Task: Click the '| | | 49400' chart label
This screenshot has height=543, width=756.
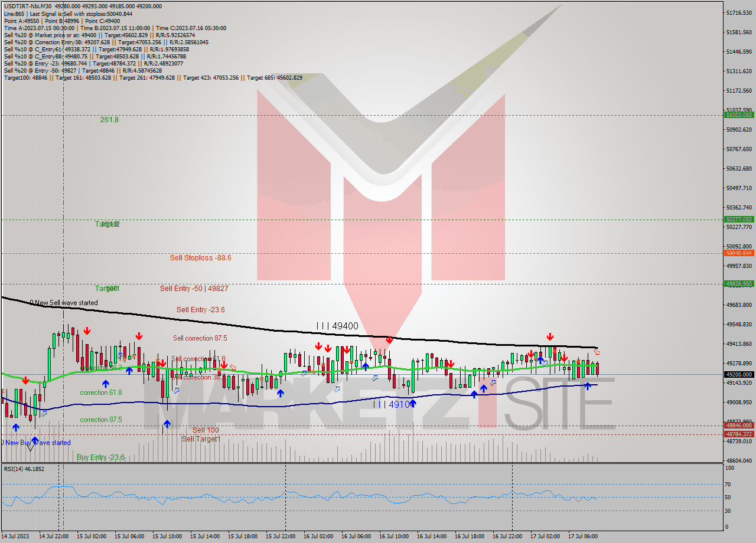Action: pos(337,325)
